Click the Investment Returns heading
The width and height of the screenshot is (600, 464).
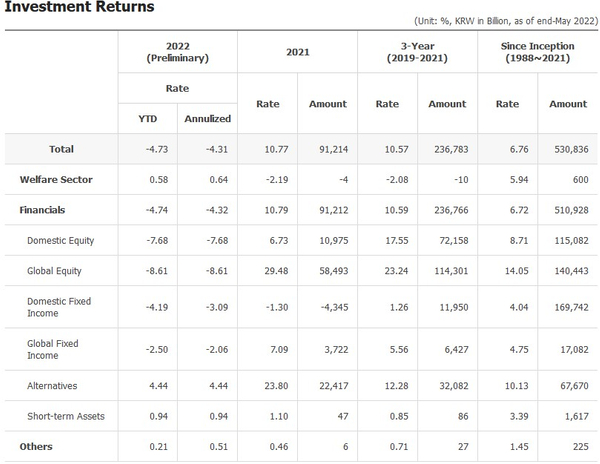(79, 8)
